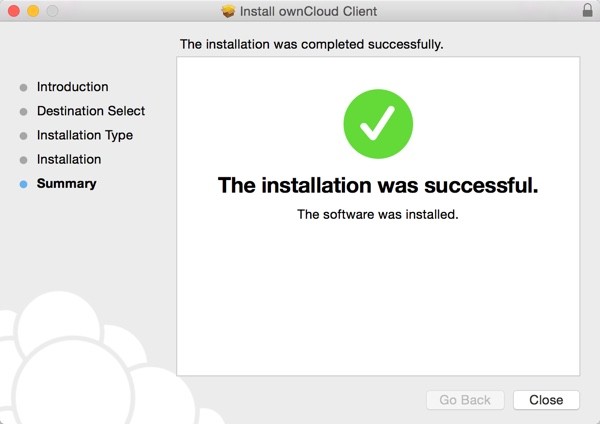Click the disabled Go Back button
This screenshot has height=424, width=600.
coord(465,400)
